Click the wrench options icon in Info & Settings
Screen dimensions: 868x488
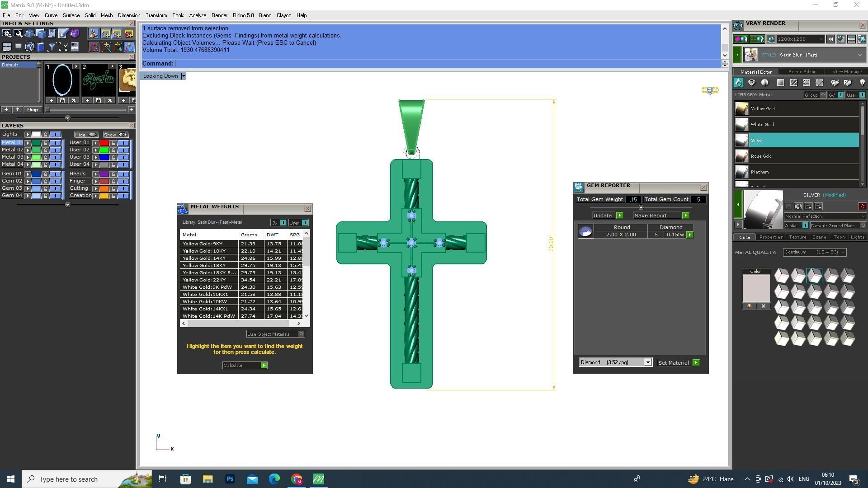coord(18,33)
